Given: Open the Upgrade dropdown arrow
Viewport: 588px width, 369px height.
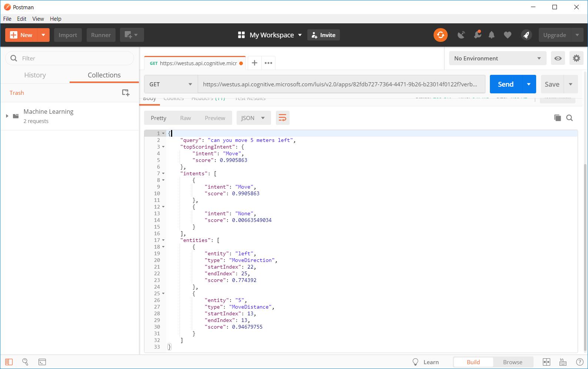Looking at the screenshot, I should (577, 35).
